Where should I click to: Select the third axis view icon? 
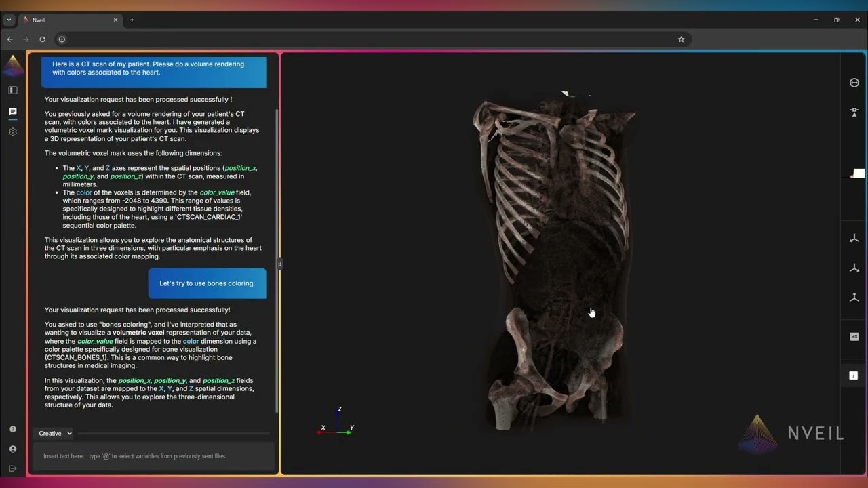pyautogui.click(x=854, y=297)
